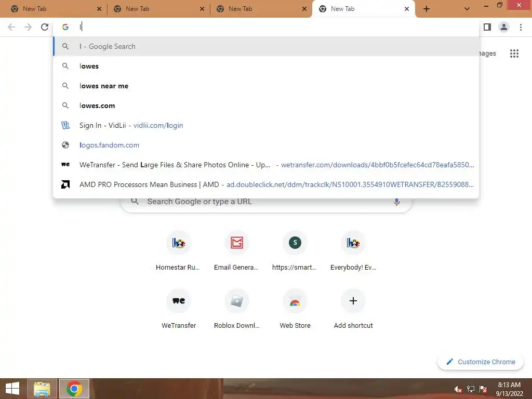Open the Chrome three-dot menu
The width and height of the screenshot is (532, 399).
[x=521, y=27]
